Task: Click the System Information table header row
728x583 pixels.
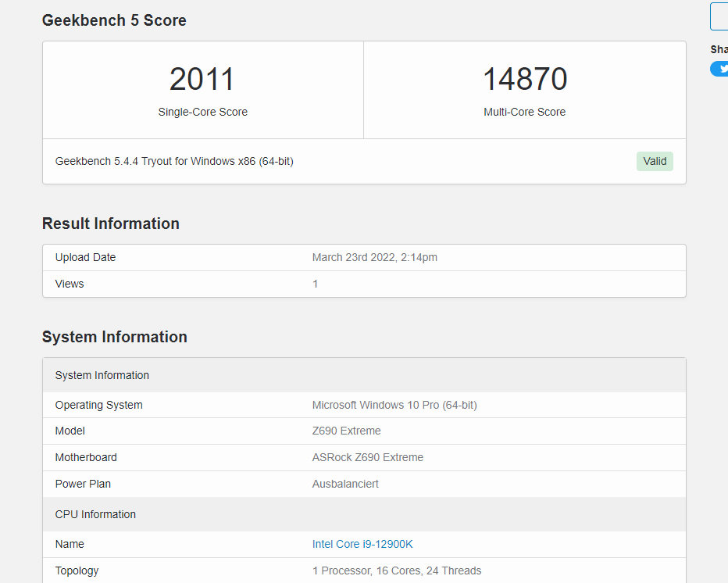Action: 364,375
